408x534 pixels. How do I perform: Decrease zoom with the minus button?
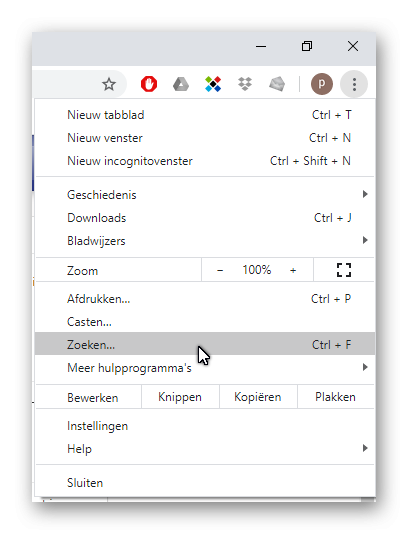pos(220,270)
